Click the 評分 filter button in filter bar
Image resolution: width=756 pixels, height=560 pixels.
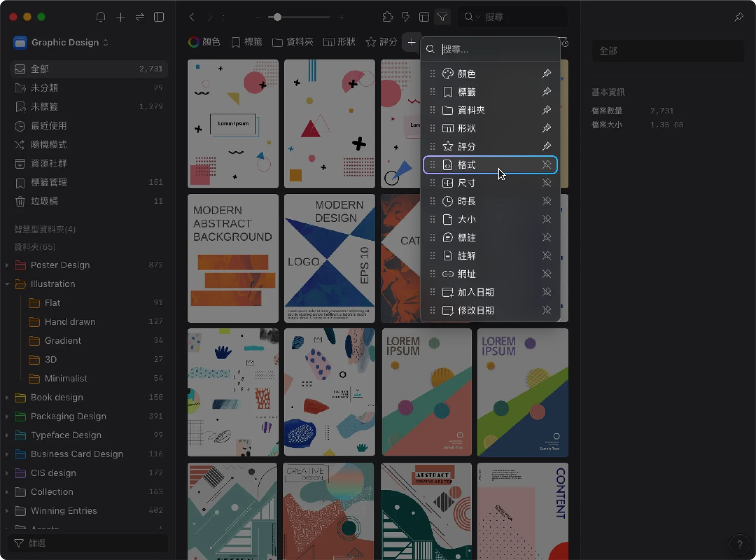(x=381, y=42)
